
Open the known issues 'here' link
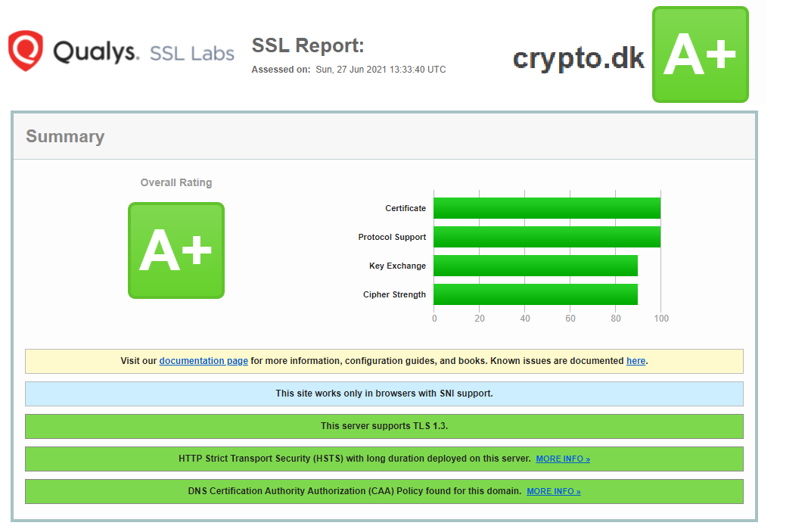[636, 361]
